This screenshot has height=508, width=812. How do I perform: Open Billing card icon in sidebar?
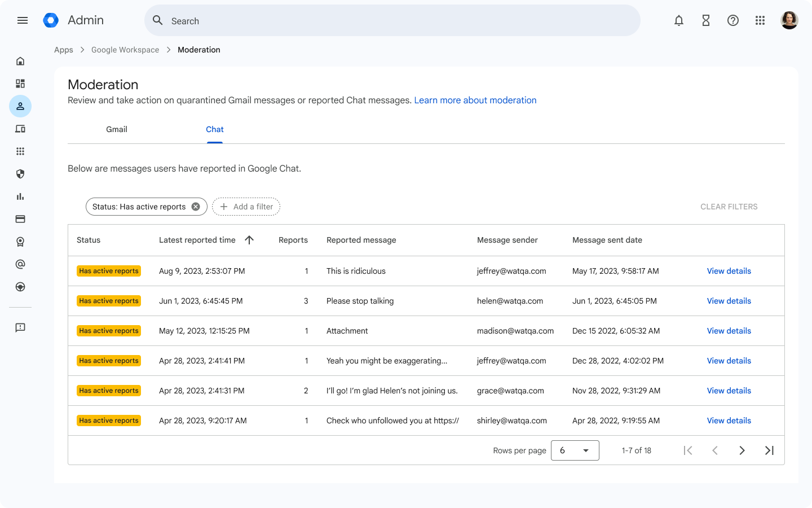click(x=20, y=219)
